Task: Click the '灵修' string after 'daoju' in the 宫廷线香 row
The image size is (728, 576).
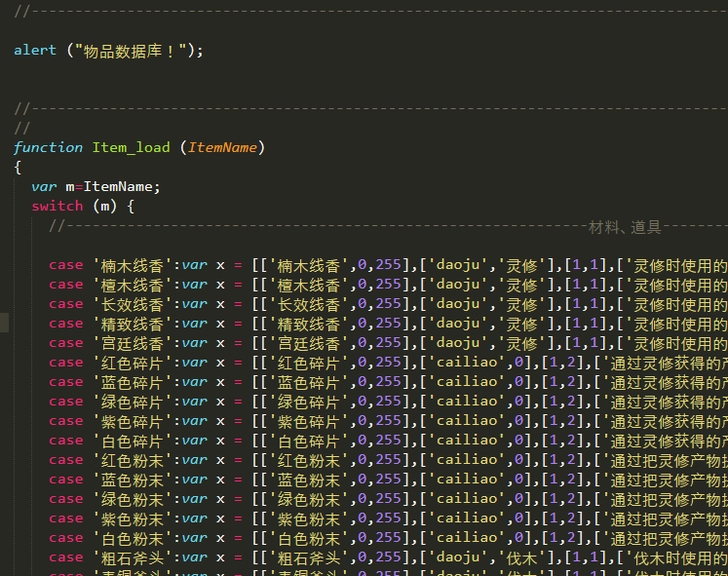Action: click(521, 343)
